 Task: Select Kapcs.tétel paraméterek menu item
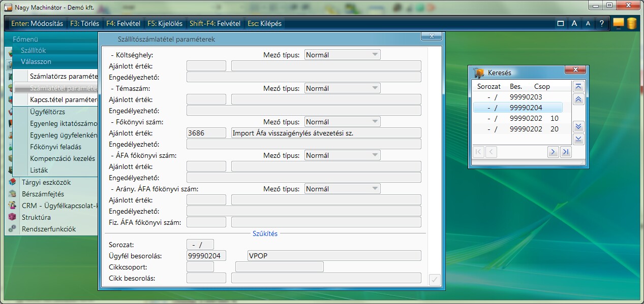click(63, 99)
